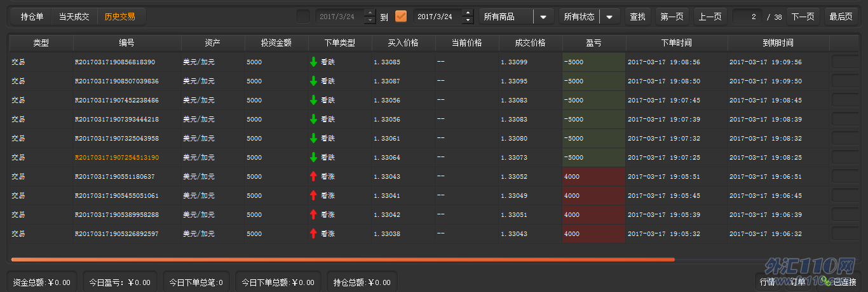
Task: Uncheck the orange end date checkbox
Action: click(401, 17)
